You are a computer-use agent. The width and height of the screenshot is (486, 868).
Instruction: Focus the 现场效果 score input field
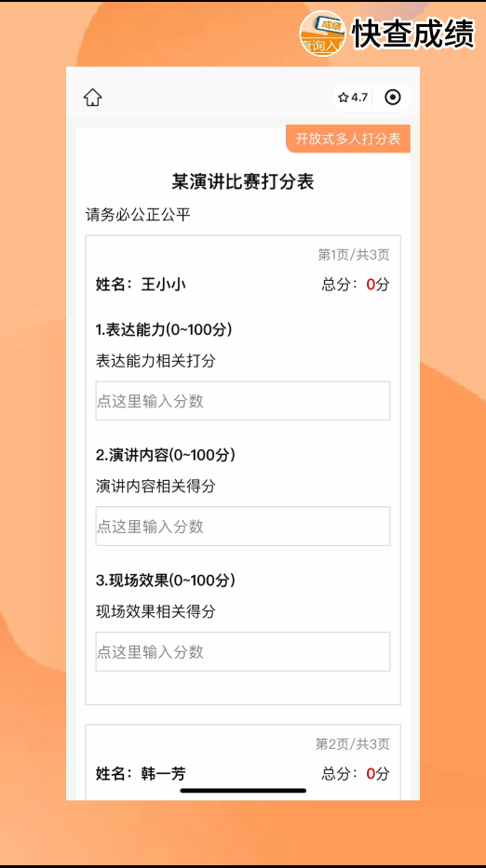point(243,651)
